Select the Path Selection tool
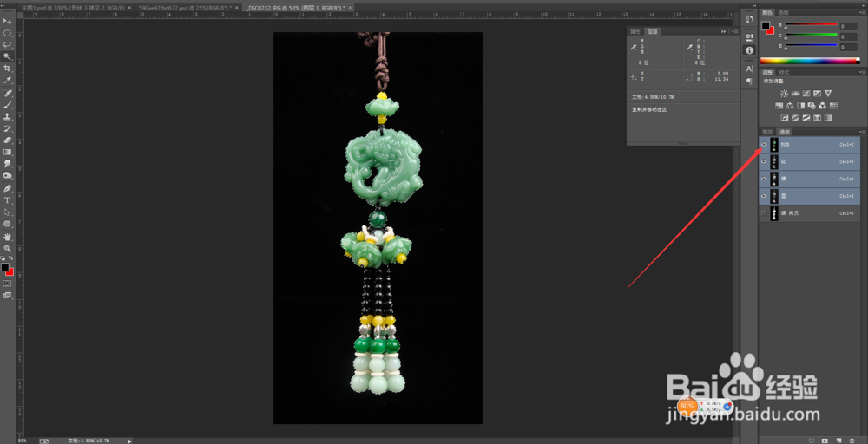The height and width of the screenshot is (444, 868). [7, 212]
